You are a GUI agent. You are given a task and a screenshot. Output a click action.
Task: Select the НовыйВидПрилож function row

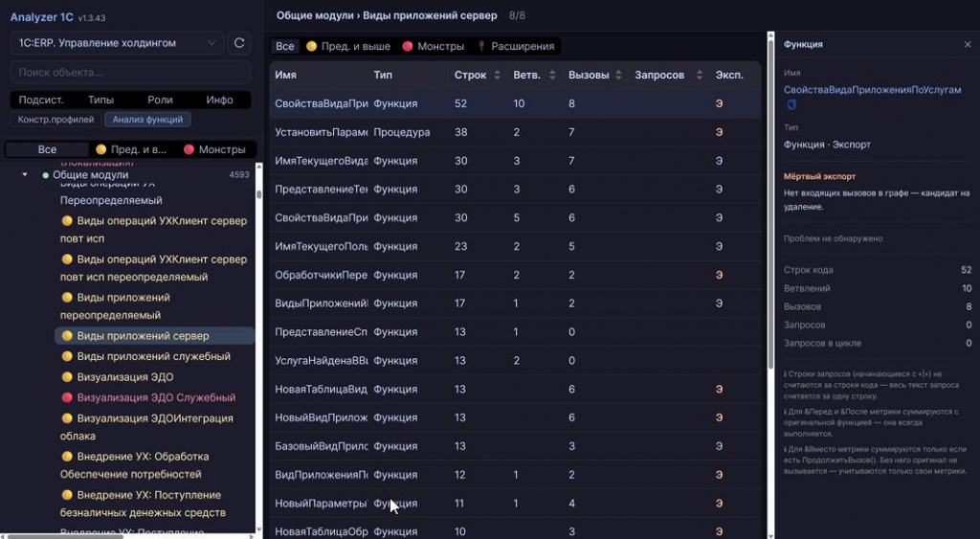click(515, 417)
